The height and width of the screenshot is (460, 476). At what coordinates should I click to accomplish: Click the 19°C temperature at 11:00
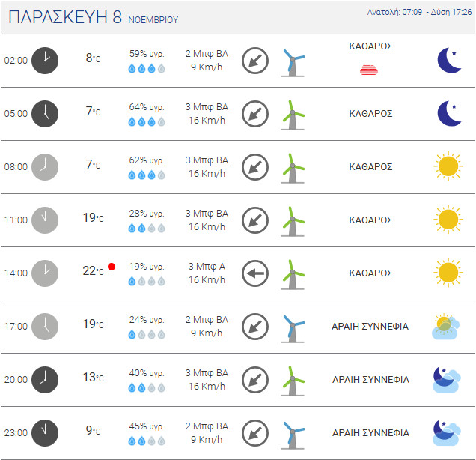94,217
